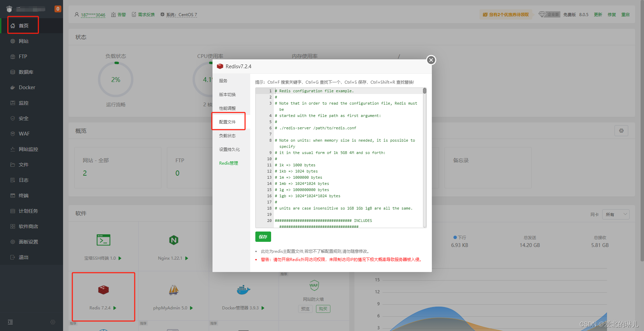
Task: Click the 宝塔SSH终端 terminal icon
Action: 104,240
